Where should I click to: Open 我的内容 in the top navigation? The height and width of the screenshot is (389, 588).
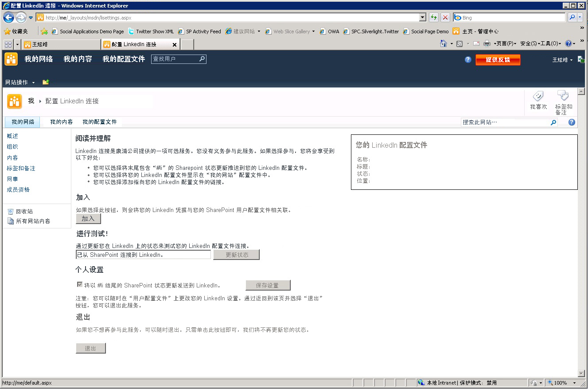(78, 59)
